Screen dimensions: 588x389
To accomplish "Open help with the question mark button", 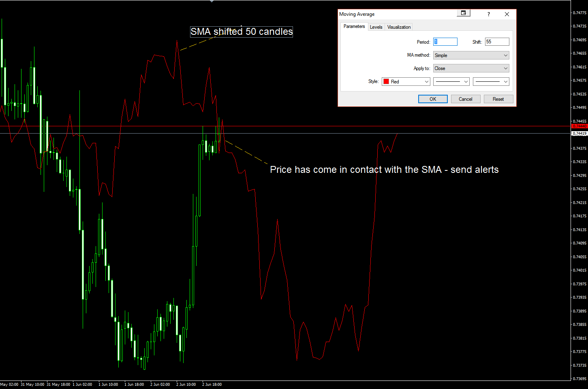I will [488, 14].
